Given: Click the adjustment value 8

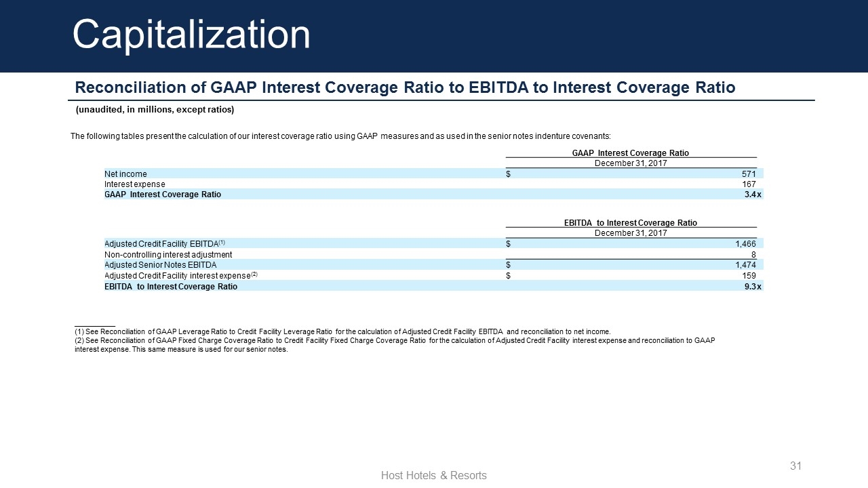Looking at the screenshot, I should coord(753,254).
